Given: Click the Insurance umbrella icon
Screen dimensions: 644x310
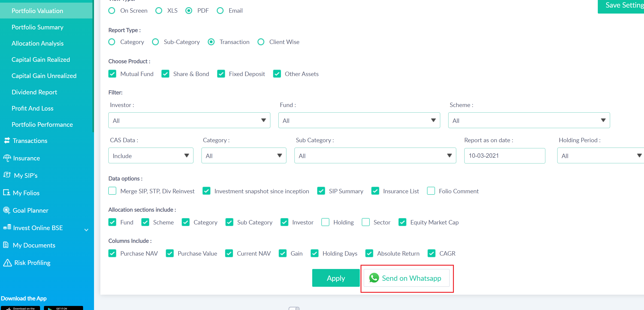Looking at the screenshot, I should click(7, 158).
